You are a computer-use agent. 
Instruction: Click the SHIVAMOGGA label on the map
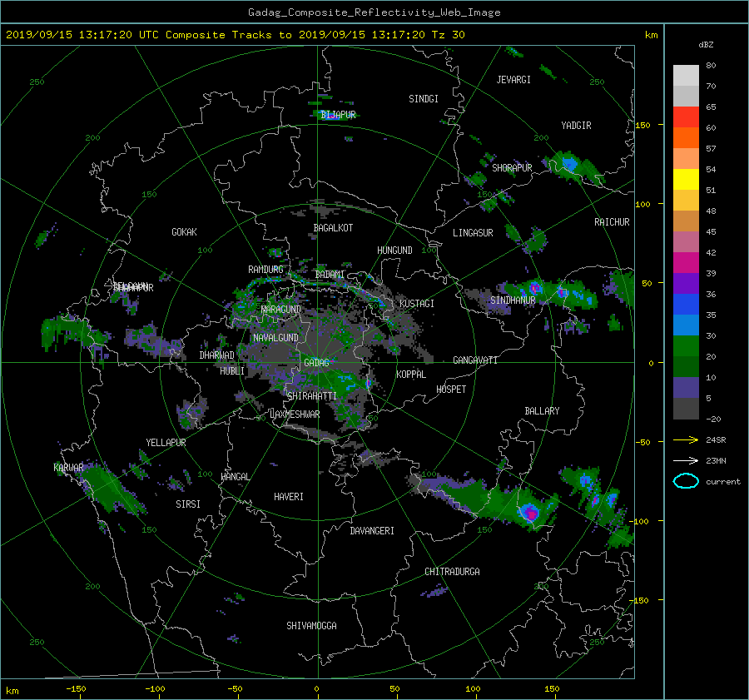click(x=311, y=625)
